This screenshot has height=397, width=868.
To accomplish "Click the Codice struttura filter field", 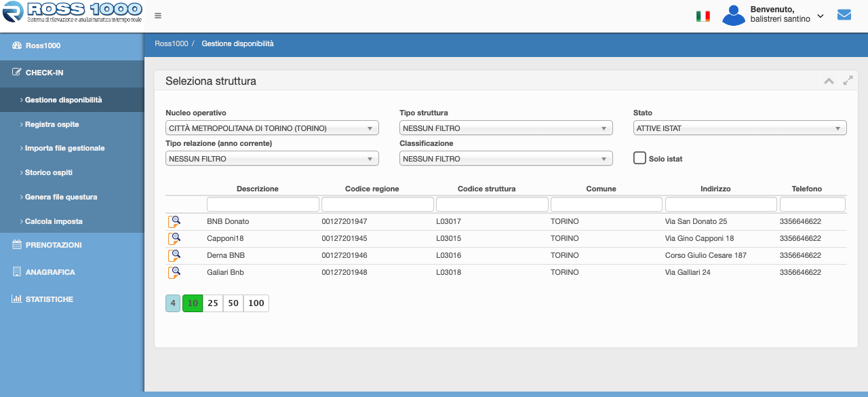I will click(x=492, y=204).
